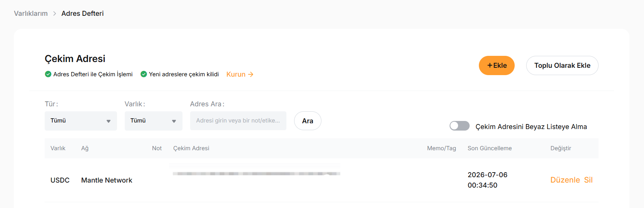
Task: Click the breadcrumb chevron after Varlıklarım
Action: click(x=55, y=13)
